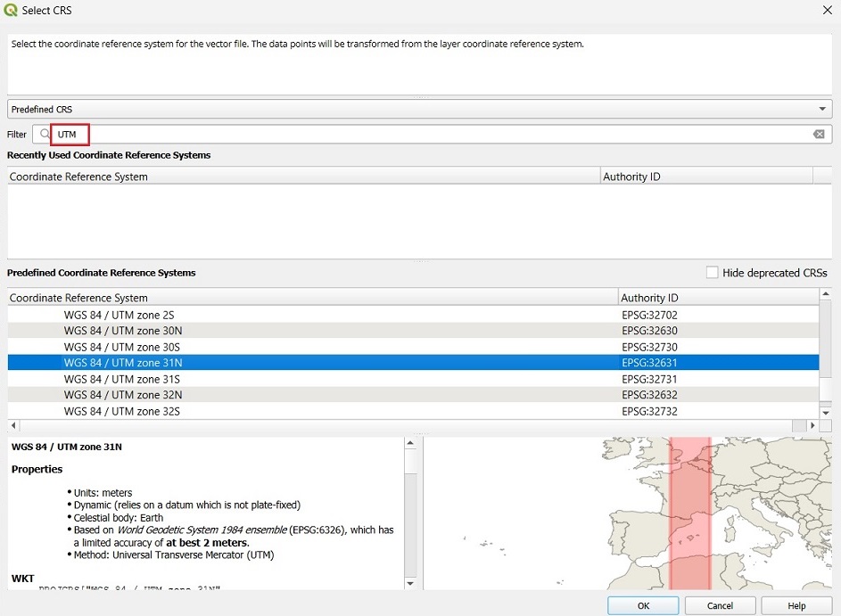Cancel the CRS selection dialog
This screenshot has width=841, height=616.
(720, 604)
